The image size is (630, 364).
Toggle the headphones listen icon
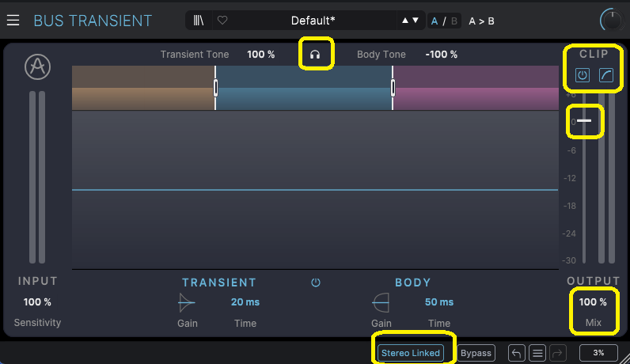point(315,55)
